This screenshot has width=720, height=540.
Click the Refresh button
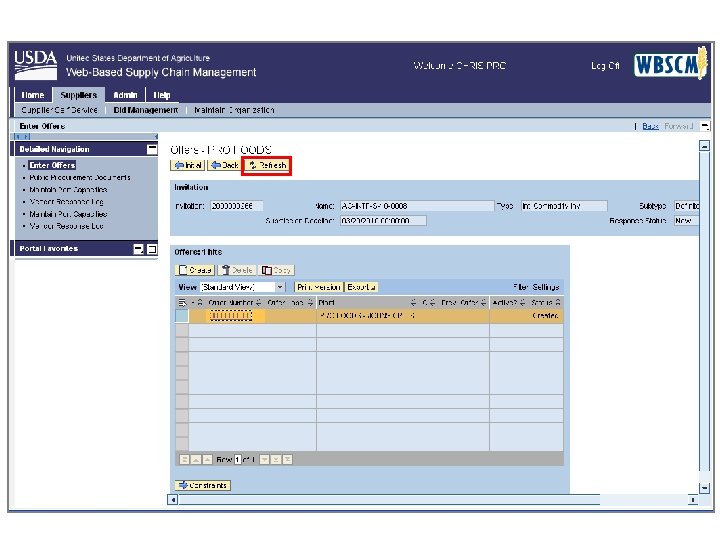[x=267, y=165]
